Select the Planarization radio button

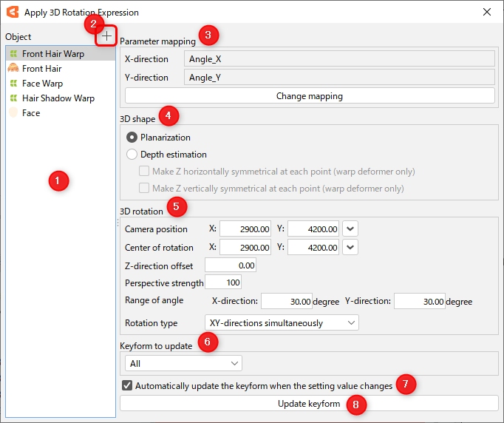point(132,138)
